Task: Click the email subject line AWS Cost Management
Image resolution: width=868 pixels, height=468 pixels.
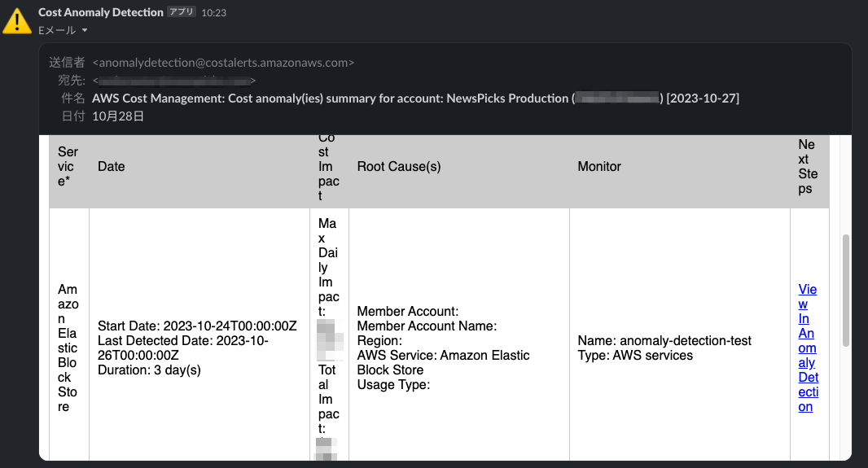Action: 415,98
